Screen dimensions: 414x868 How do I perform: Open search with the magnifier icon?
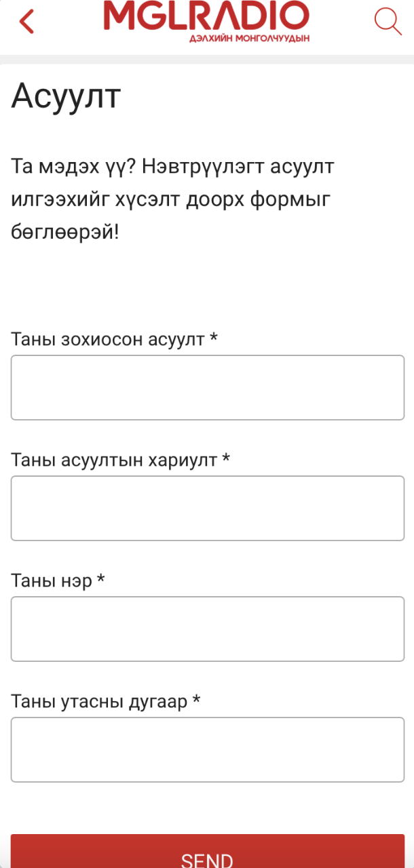click(388, 21)
